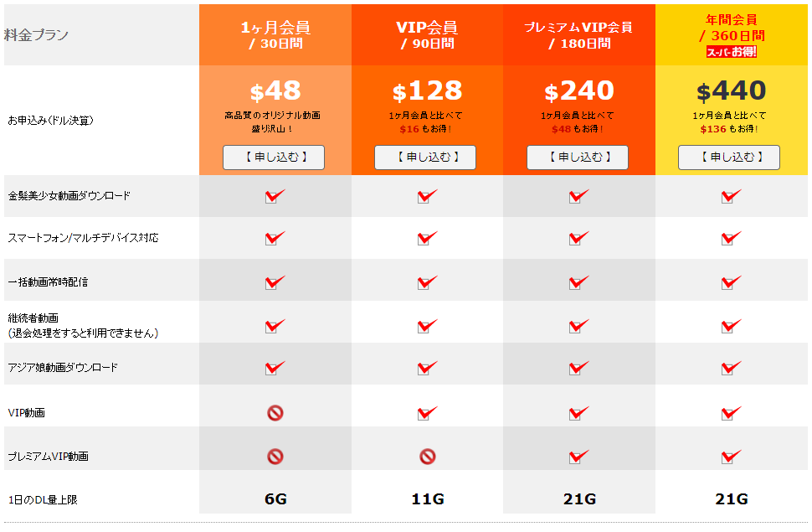812x532 pixels.
Task: Click the 21G download limit under 年間会員
Action: pyautogui.click(x=731, y=499)
